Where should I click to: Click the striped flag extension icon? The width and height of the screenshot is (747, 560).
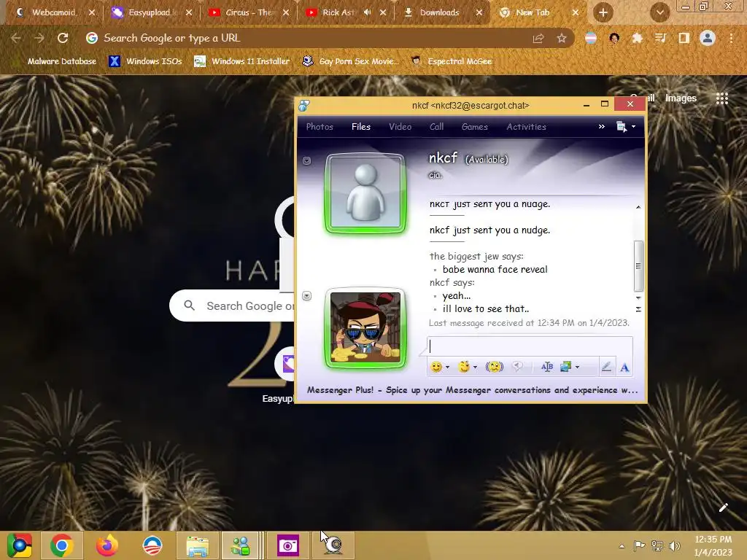coord(591,39)
